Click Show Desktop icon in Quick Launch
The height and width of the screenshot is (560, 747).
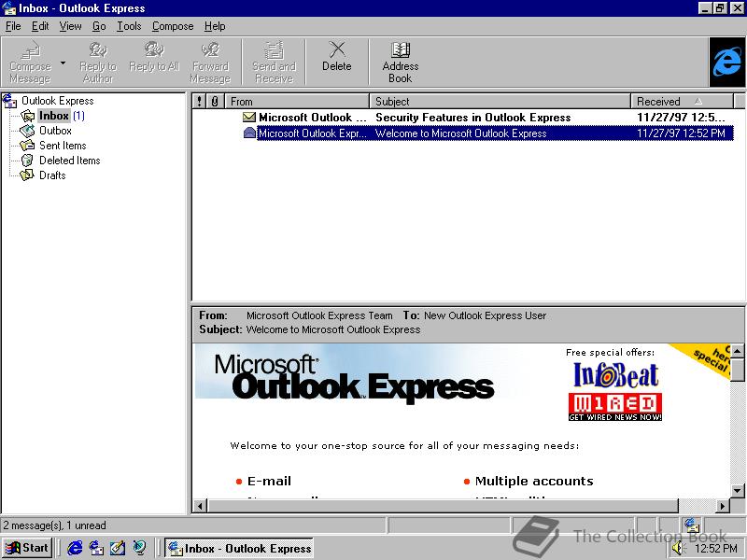[x=118, y=548]
